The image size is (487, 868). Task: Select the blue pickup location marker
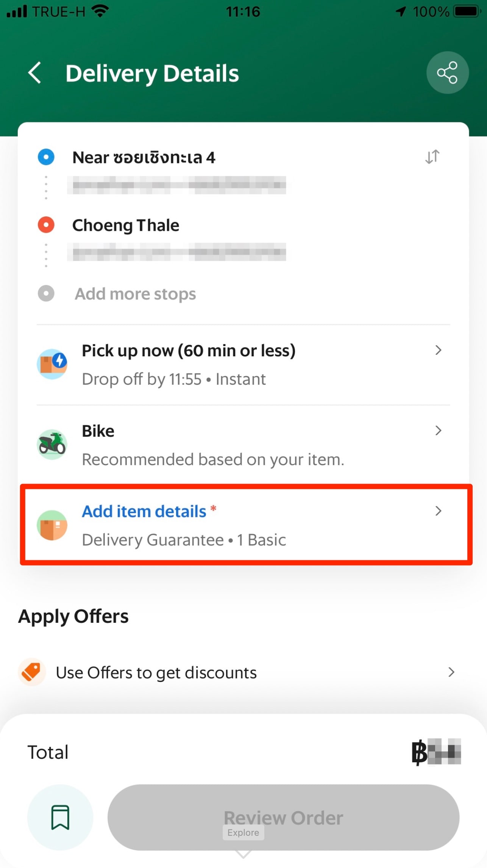coord(46,157)
